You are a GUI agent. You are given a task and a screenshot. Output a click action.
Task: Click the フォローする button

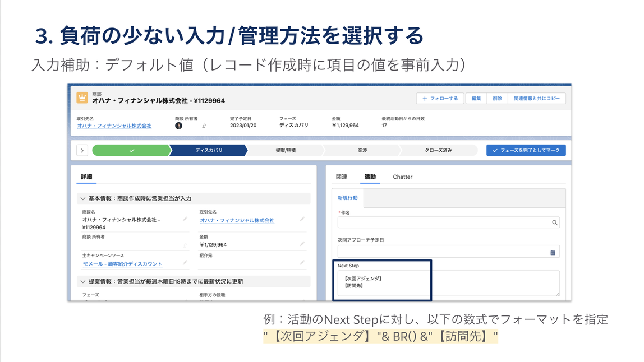tap(440, 99)
